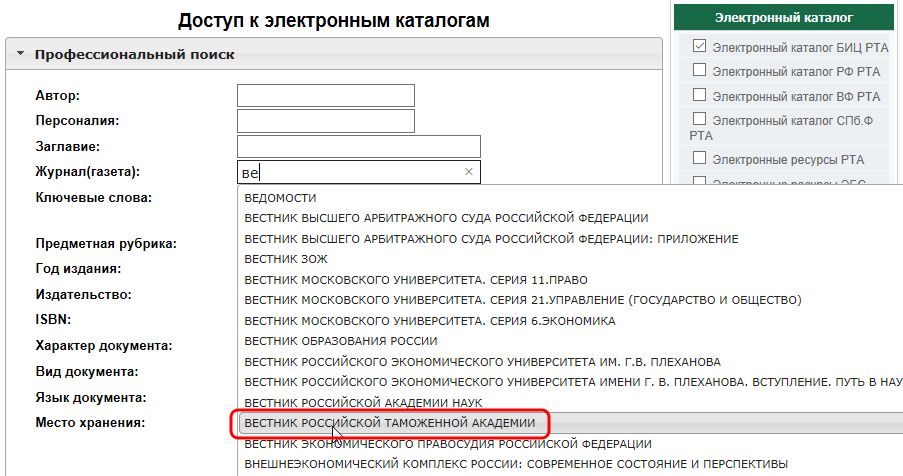Select ВЕДОМОСТИ from suggestions
903x476 pixels.
click(x=280, y=198)
